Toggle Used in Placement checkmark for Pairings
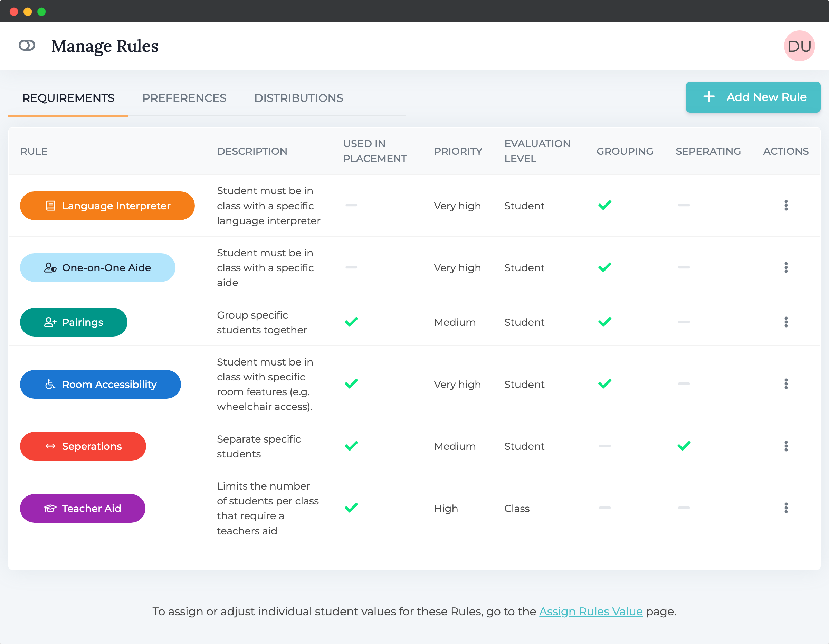This screenshot has width=829, height=644. pos(351,322)
